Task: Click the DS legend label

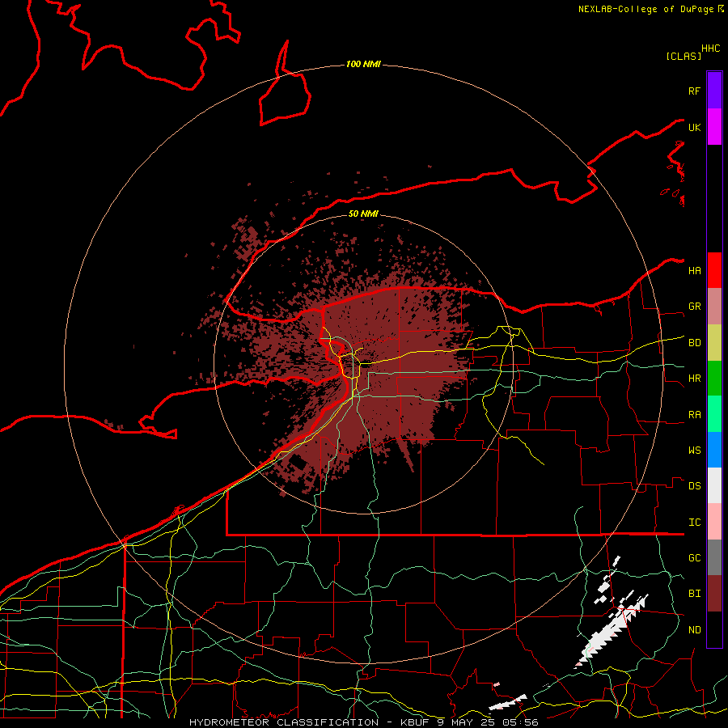Action: pos(694,486)
